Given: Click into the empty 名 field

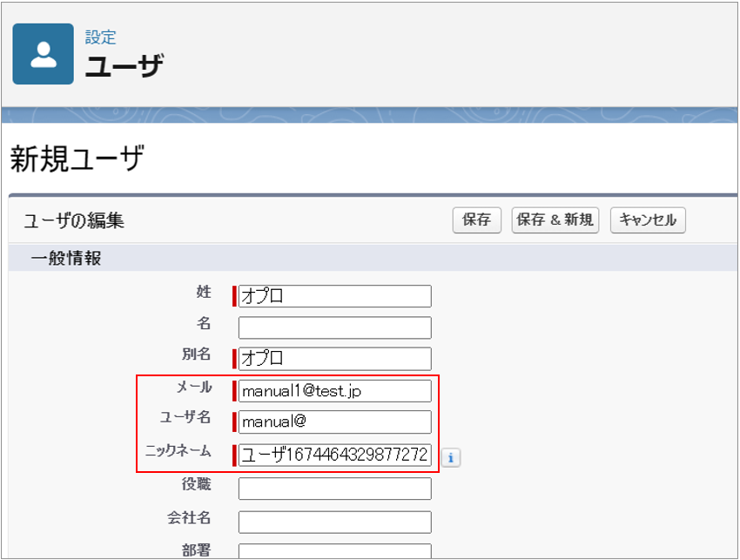Looking at the screenshot, I should click(x=334, y=327).
